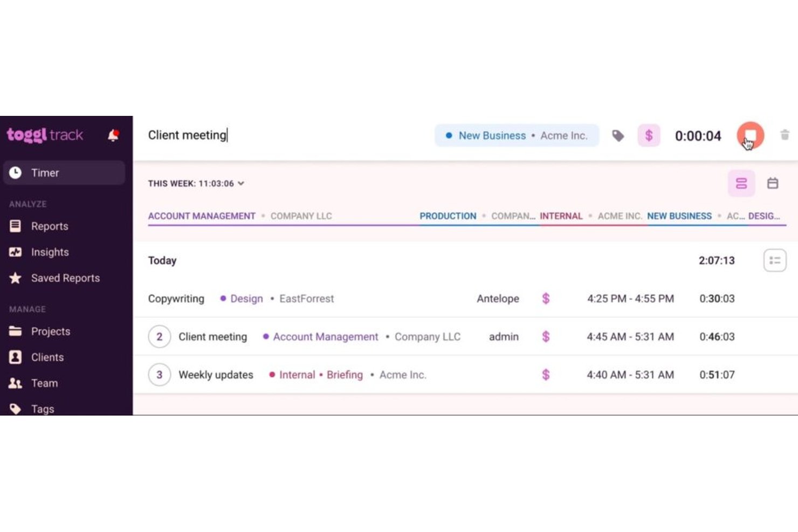Click Antelope tag on Copywriting entry

tap(498, 299)
